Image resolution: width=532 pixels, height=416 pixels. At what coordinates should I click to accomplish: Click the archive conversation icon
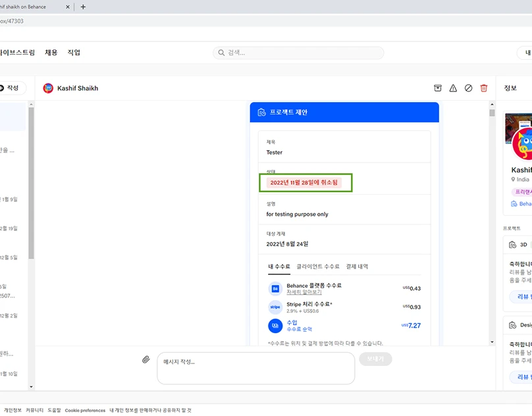[438, 88]
